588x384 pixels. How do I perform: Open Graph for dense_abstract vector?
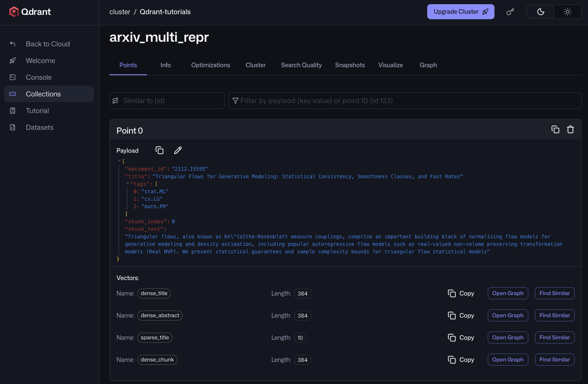(x=508, y=316)
